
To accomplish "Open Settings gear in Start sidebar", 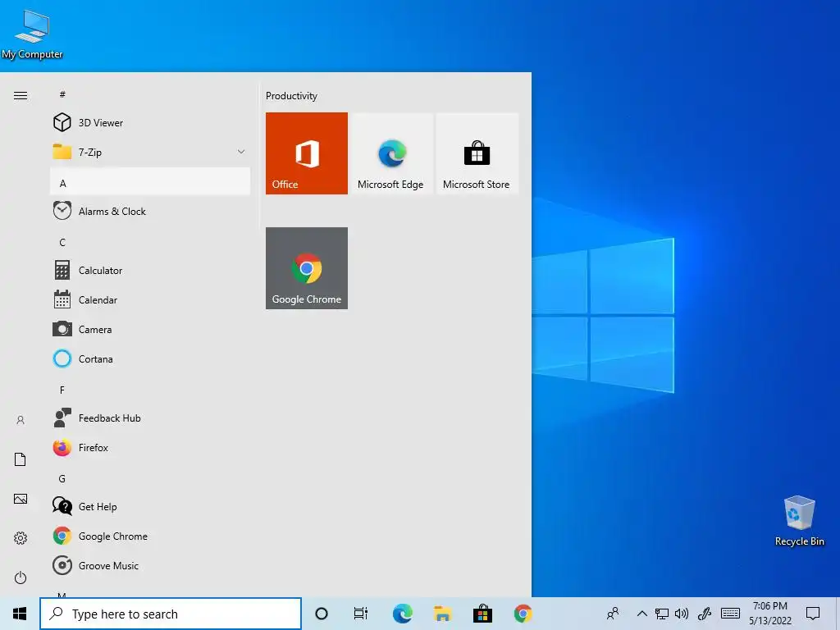I will pyautogui.click(x=21, y=538).
